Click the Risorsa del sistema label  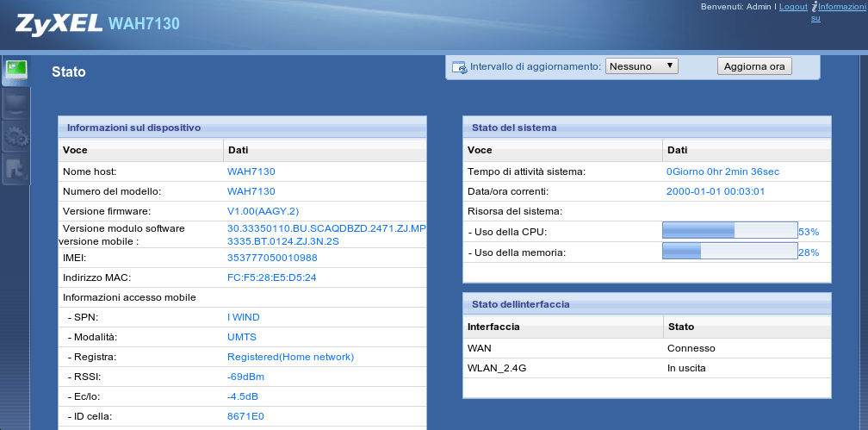pos(515,211)
